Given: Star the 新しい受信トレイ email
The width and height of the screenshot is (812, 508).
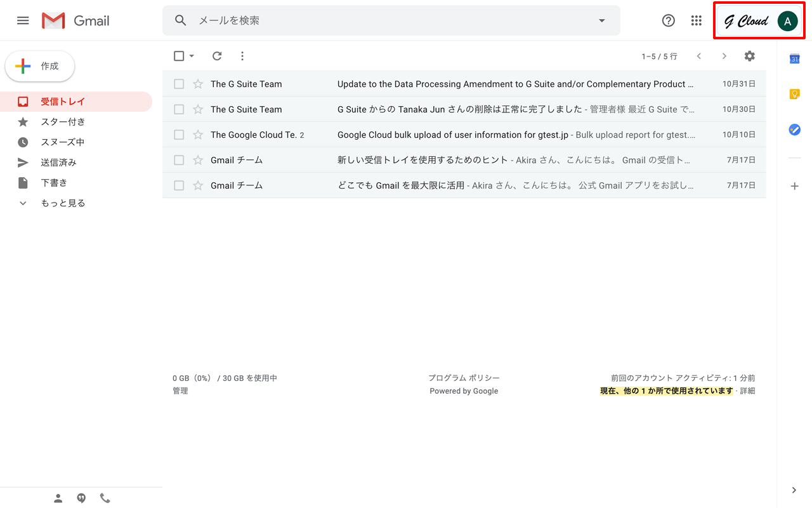Looking at the screenshot, I should tap(198, 160).
